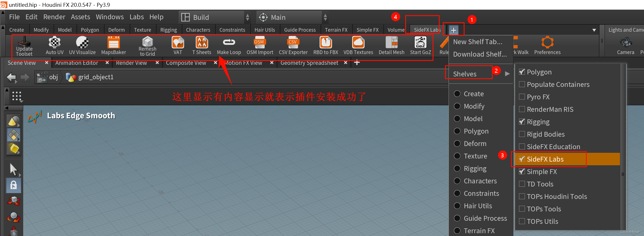Screen dimensions: 644x236
Task: Open the Build desktop dropdown
Action: pyautogui.click(x=215, y=17)
